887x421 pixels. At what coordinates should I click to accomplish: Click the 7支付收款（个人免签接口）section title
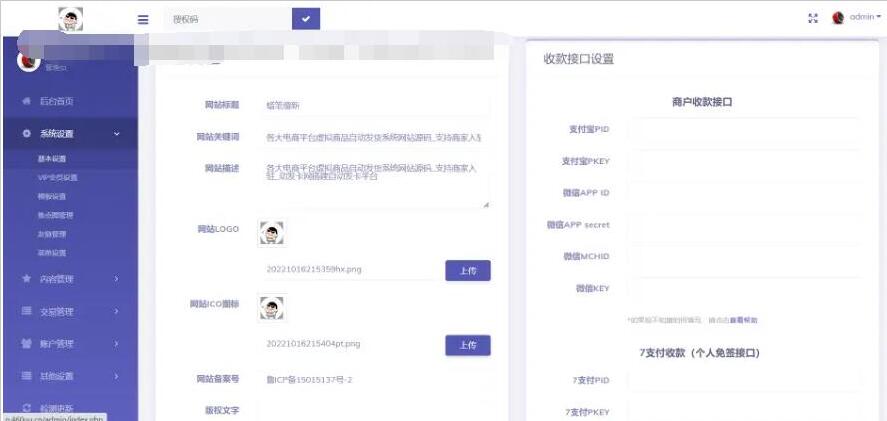coord(700,353)
